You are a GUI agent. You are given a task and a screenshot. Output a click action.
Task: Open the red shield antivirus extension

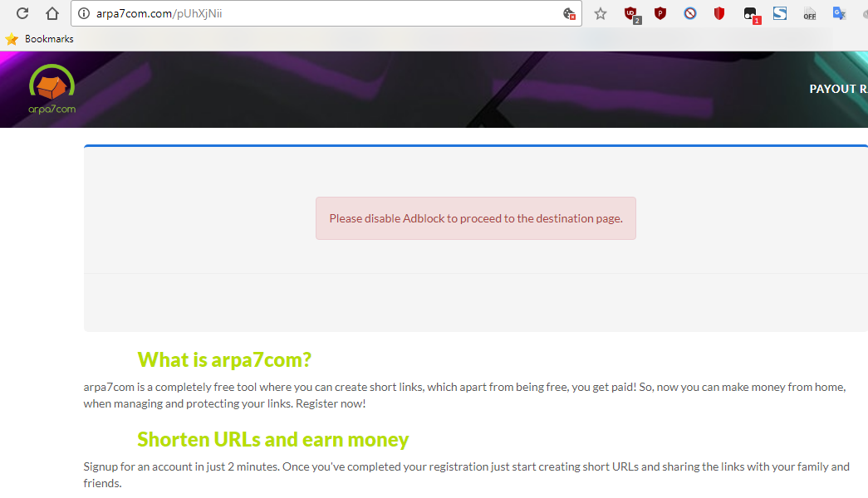718,13
